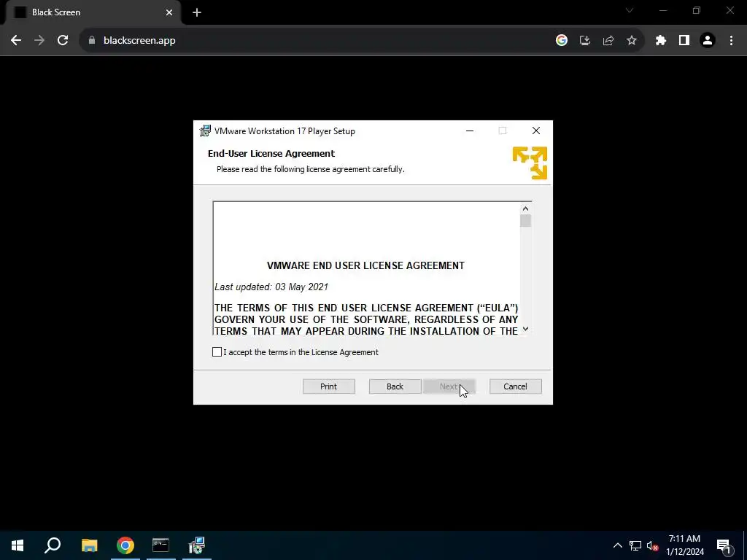Open the notification center icon

(x=724, y=545)
